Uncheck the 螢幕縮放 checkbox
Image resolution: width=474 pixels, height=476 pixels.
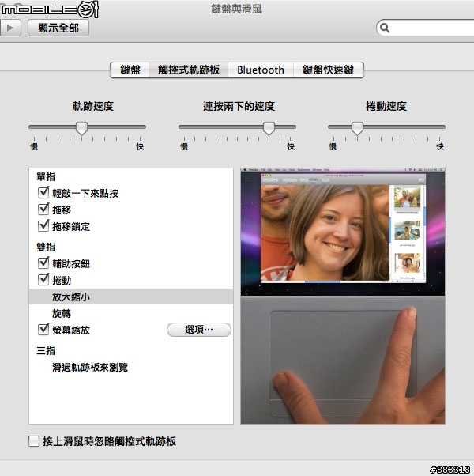point(43,330)
